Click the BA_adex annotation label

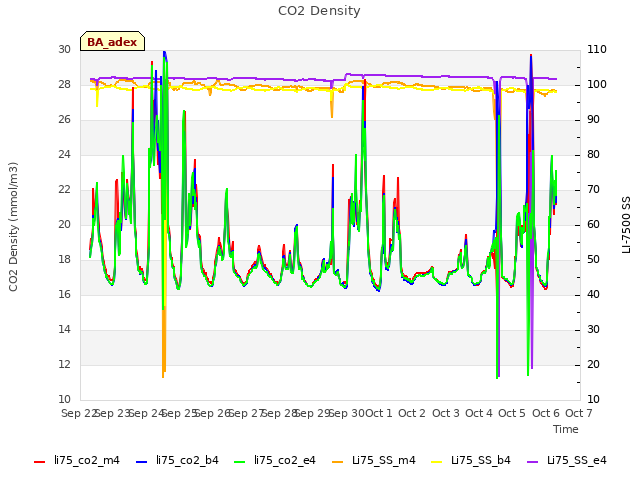click(x=112, y=42)
